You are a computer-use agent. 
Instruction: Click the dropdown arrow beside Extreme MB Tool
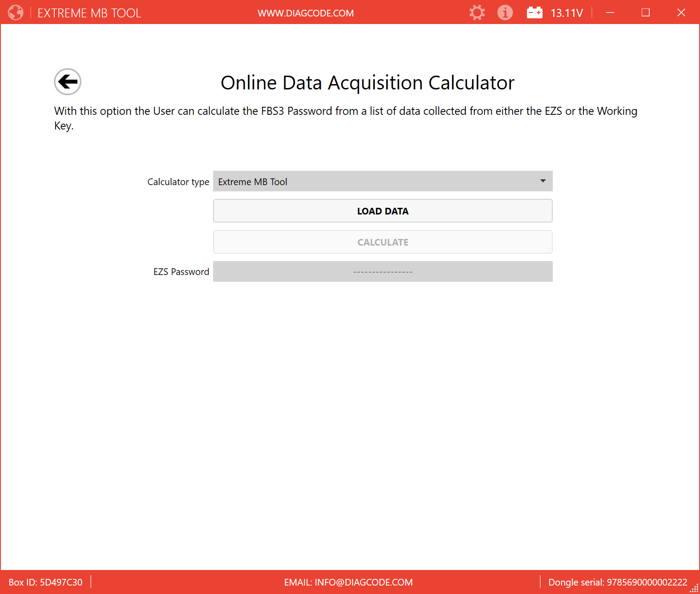(543, 181)
